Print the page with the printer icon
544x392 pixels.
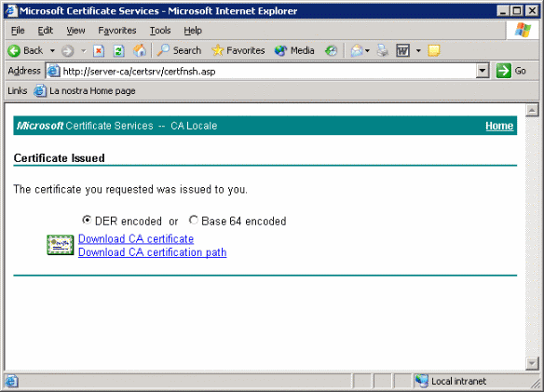[383, 50]
